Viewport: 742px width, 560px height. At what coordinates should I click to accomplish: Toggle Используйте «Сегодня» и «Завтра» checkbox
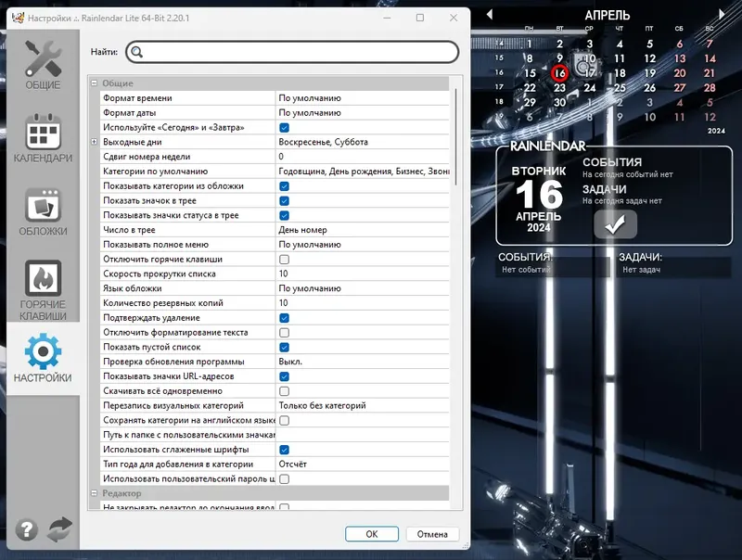(x=285, y=128)
